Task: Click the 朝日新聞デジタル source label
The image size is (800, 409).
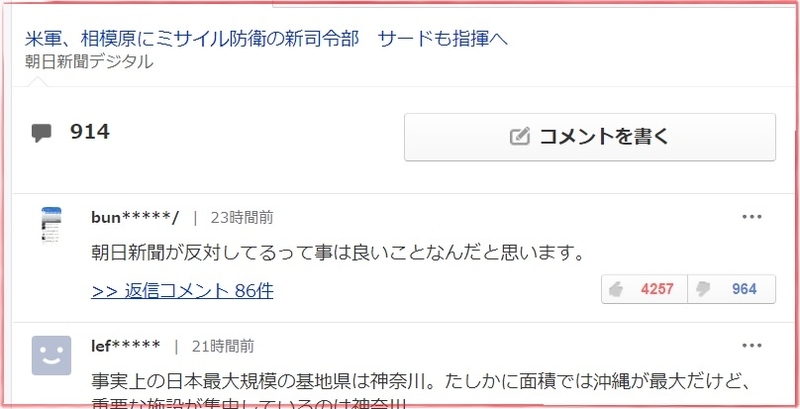Action: [89, 62]
